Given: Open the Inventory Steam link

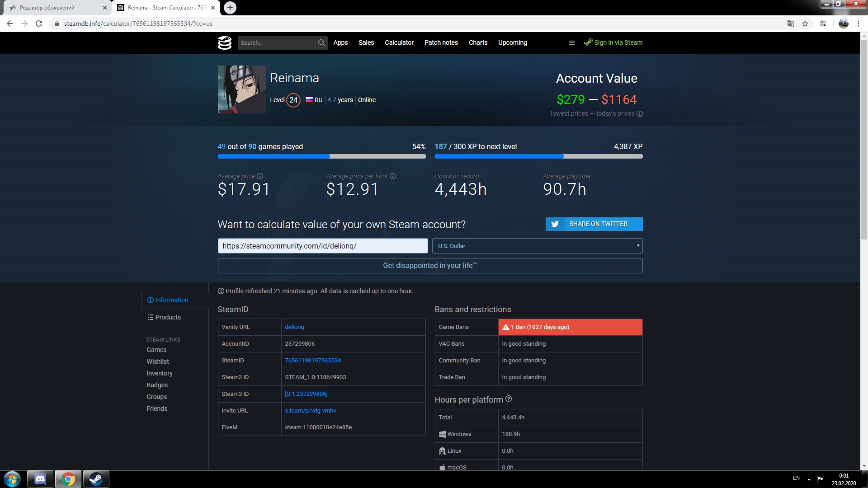Looking at the screenshot, I should tap(160, 373).
